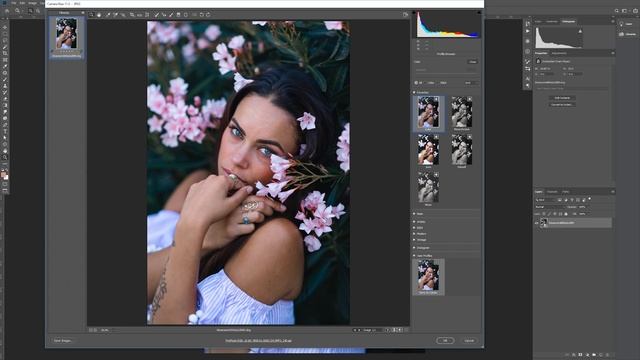This screenshot has width=640, height=360.
Task: Collapse the Favorites profile group
Action: point(414,93)
